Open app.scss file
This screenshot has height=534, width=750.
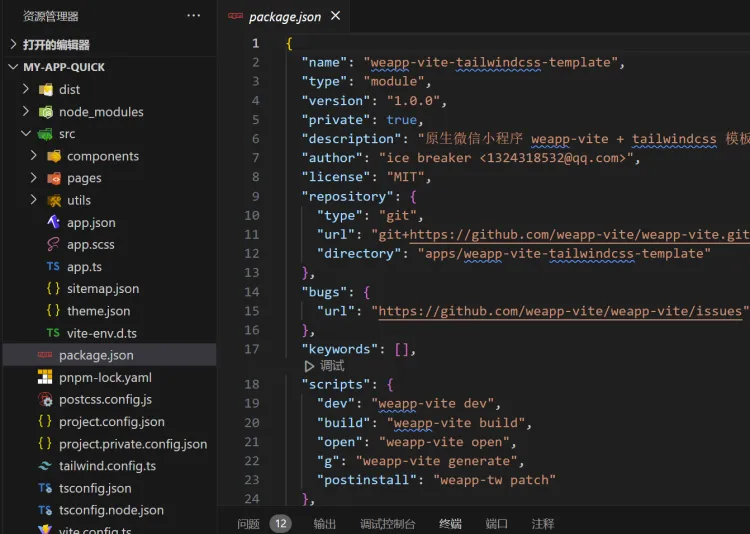[90, 245]
